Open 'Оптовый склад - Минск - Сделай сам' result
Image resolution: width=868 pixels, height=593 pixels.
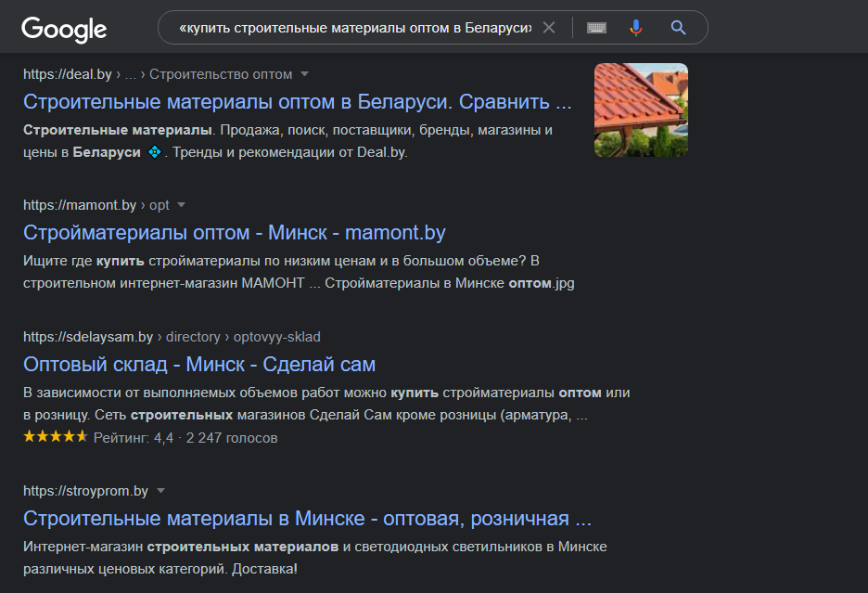[x=199, y=365]
